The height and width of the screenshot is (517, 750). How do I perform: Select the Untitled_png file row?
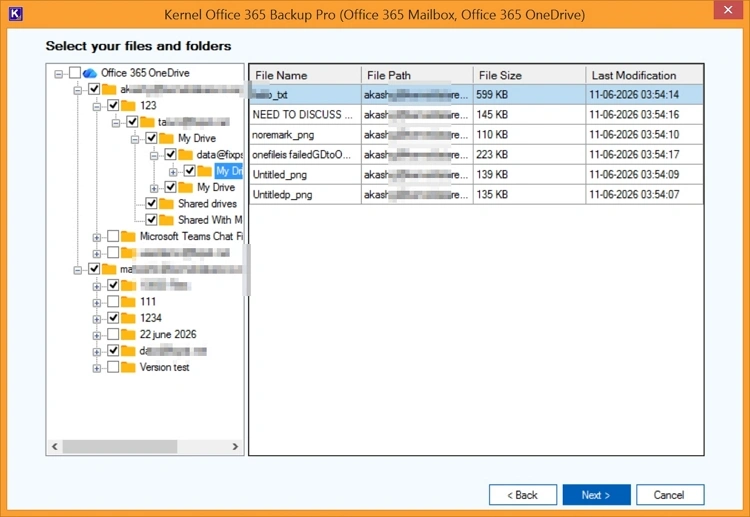pyautogui.click(x=476, y=175)
